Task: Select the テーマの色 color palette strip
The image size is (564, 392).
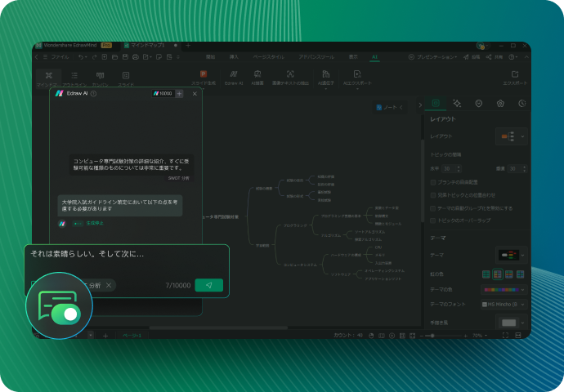Action: click(500, 289)
